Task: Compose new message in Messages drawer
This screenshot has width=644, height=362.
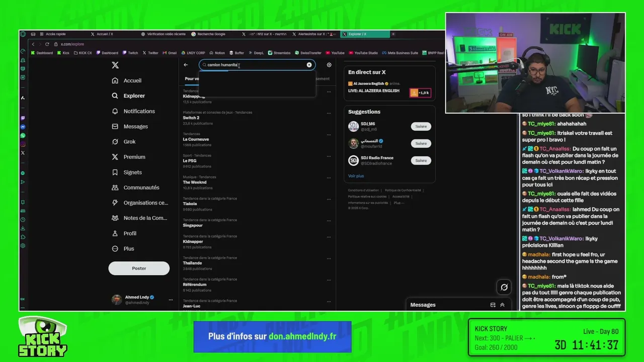Action: [x=493, y=305]
